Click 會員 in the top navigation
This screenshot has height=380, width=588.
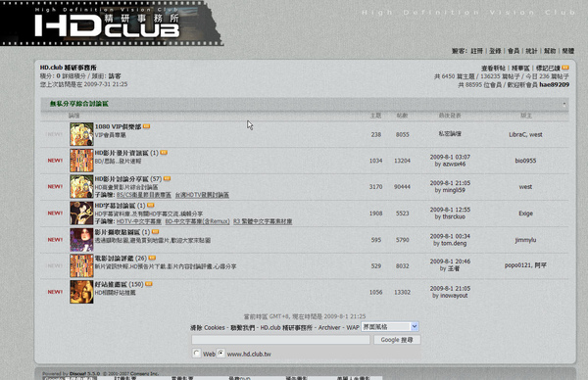[514, 51]
